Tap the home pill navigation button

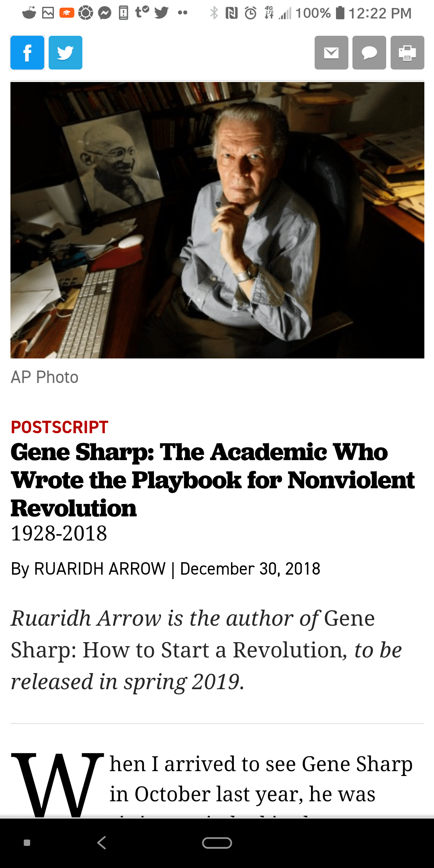pos(217,843)
